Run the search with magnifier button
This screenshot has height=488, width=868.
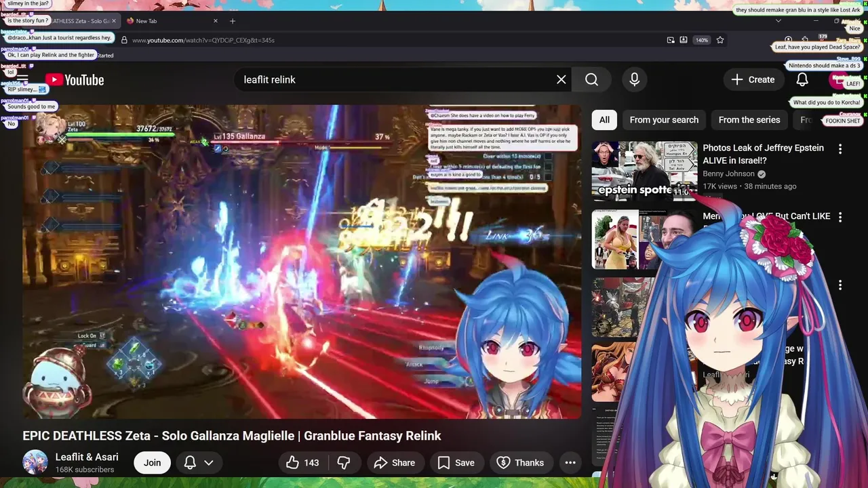pos(591,79)
